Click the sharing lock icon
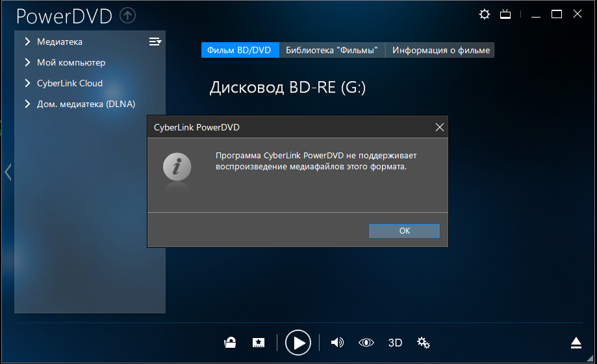Image resolution: width=597 pixels, height=364 pixels. [230, 343]
